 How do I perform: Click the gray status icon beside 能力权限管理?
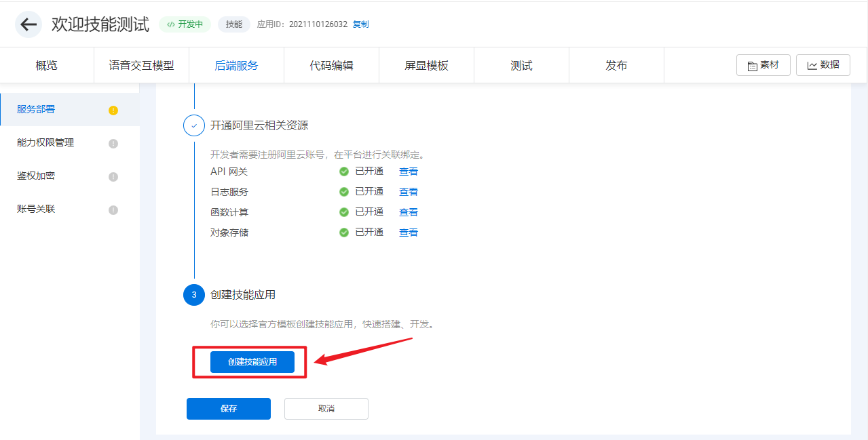(x=113, y=143)
